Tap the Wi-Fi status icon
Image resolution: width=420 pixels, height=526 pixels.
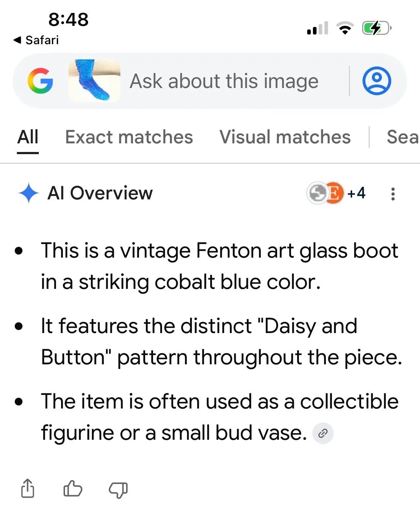(345, 28)
